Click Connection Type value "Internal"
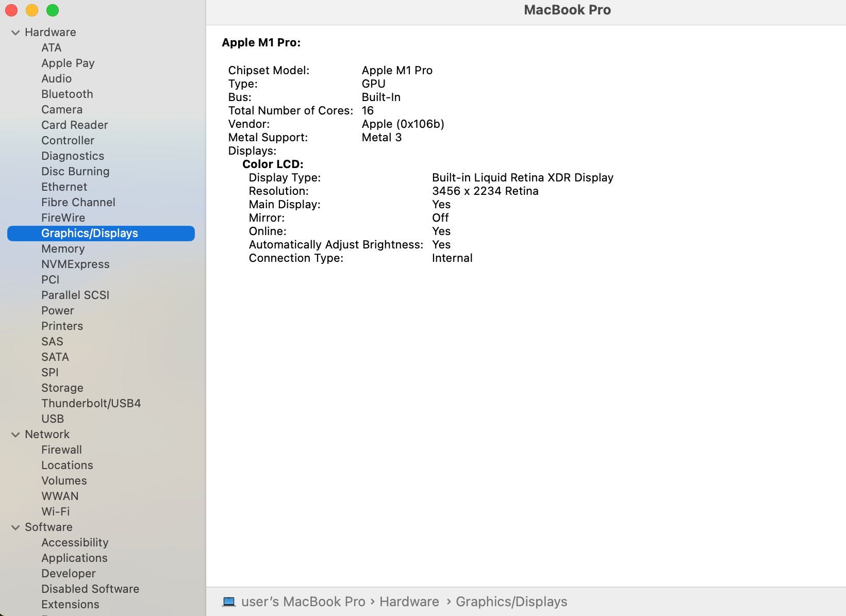The image size is (846, 616). coord(452,258)
